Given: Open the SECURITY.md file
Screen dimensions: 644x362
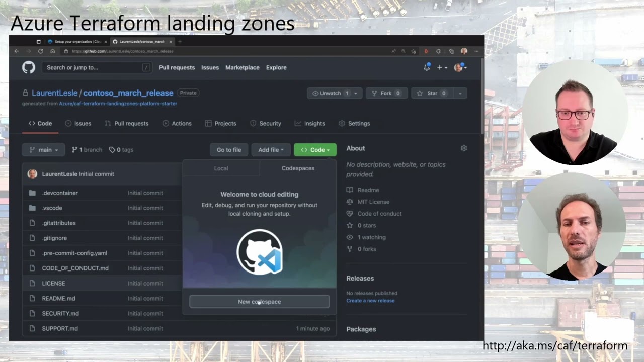Looking at the screenshot, I should [x=60, y=313].
